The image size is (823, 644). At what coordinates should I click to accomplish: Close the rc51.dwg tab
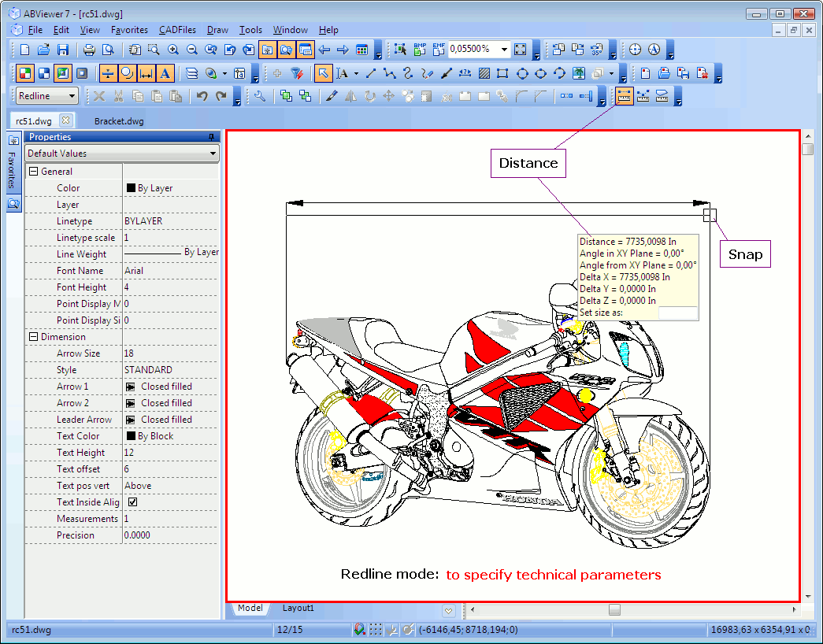point(65,120)
